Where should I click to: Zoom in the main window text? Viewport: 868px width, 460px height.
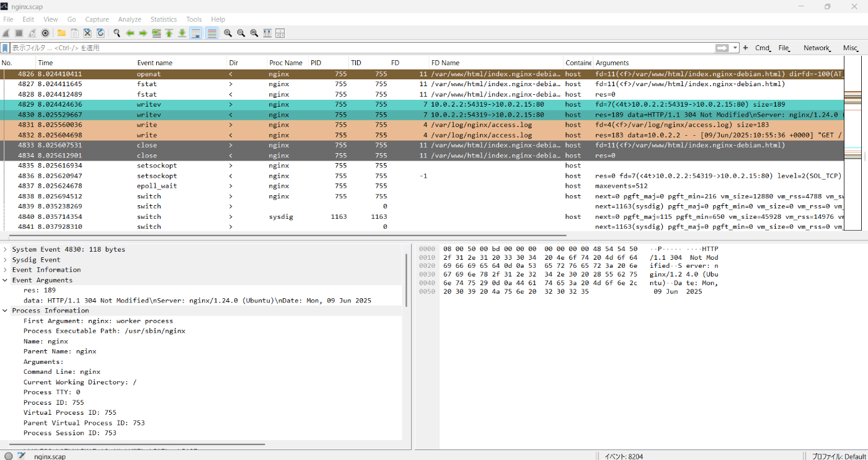tap(228, 33)
